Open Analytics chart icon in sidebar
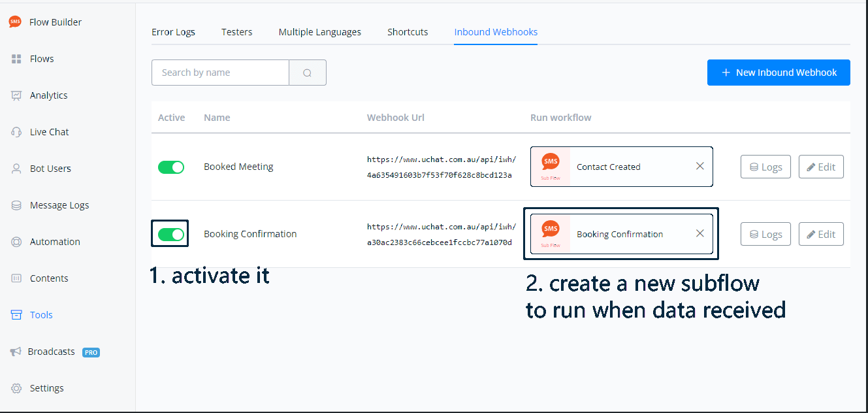This screenshot has height=413, width=868. click(17, 95)
